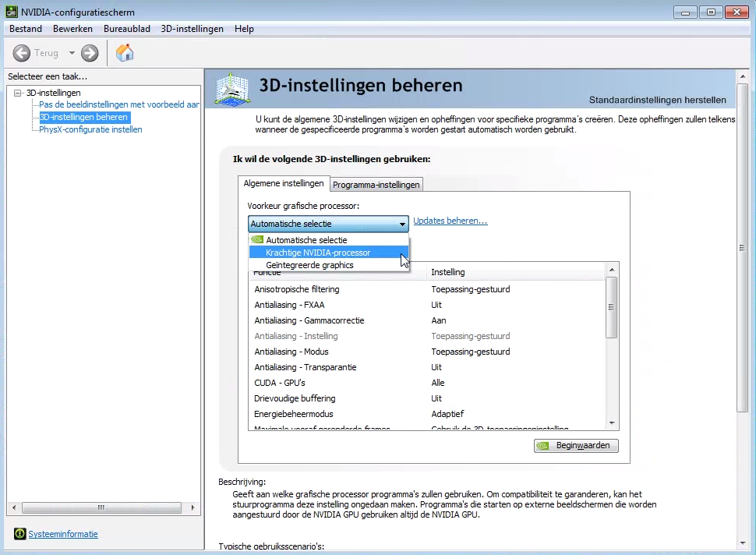Click the Voorkeur grafische processor combo box
The width and height of the screenshot is (756, 555).
pyautogui.click(x=328, y=224)
